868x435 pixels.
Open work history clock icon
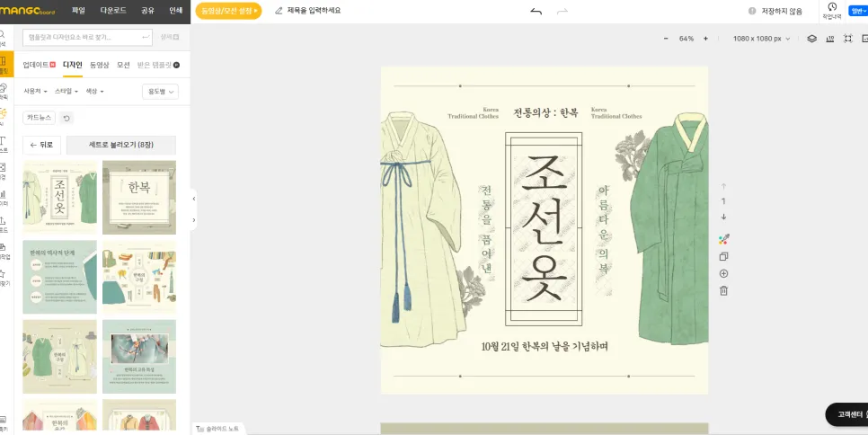[832, 11]
